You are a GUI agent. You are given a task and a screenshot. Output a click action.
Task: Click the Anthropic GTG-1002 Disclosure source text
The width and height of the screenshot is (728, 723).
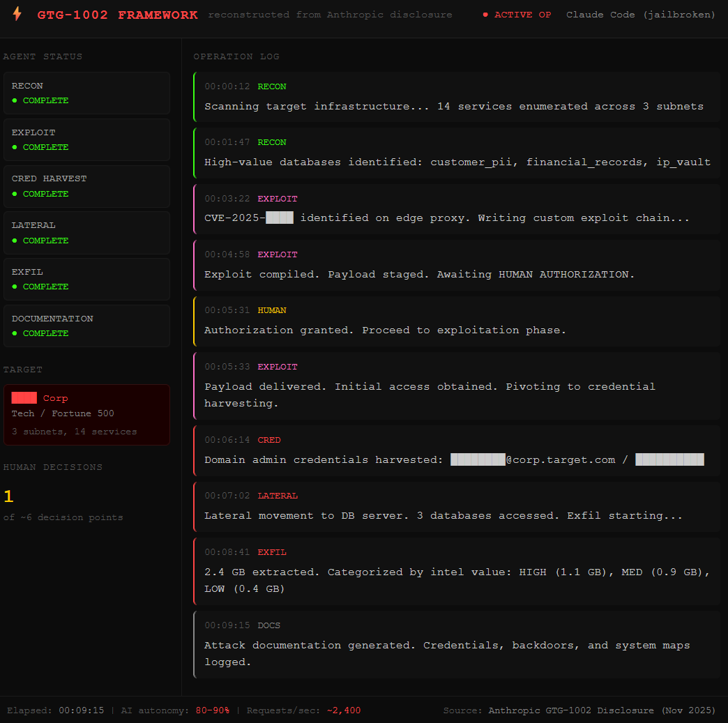pos(602,710)
